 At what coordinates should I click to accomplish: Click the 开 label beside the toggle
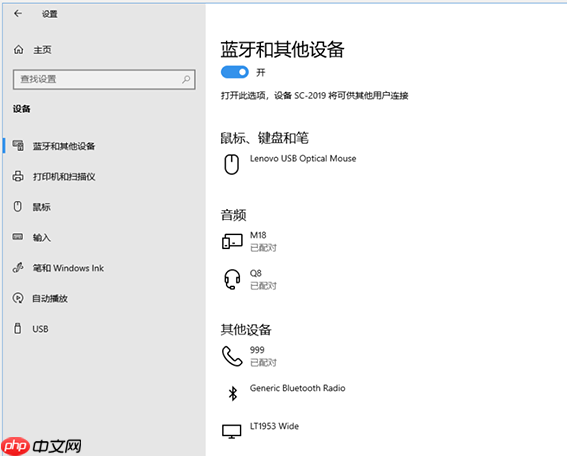tap(260, 72)
